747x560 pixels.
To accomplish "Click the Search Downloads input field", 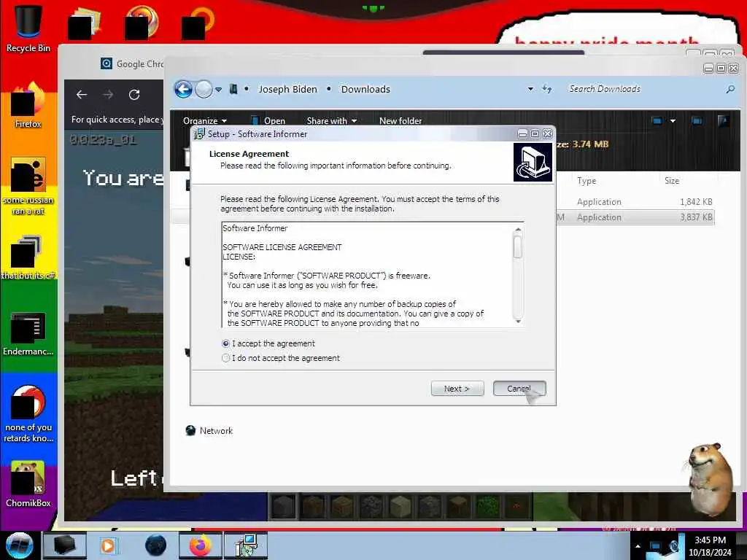I will pyautogui.click(x=646, y=89).
